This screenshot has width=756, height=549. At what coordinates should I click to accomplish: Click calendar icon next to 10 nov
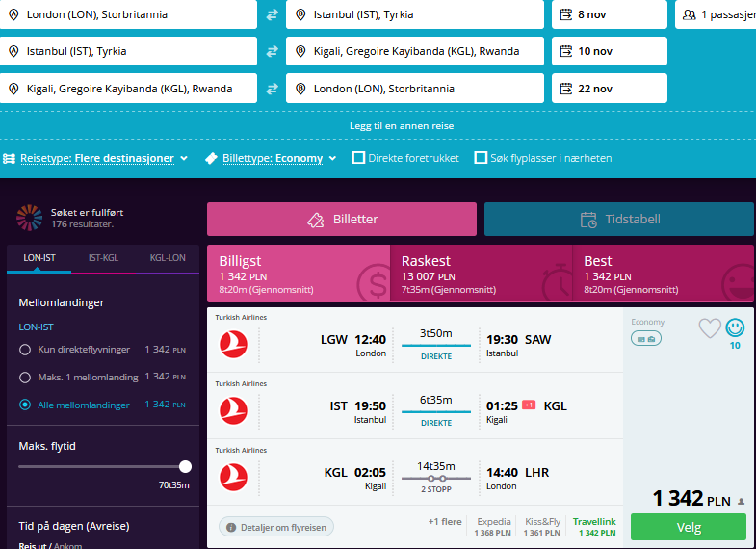565,51
